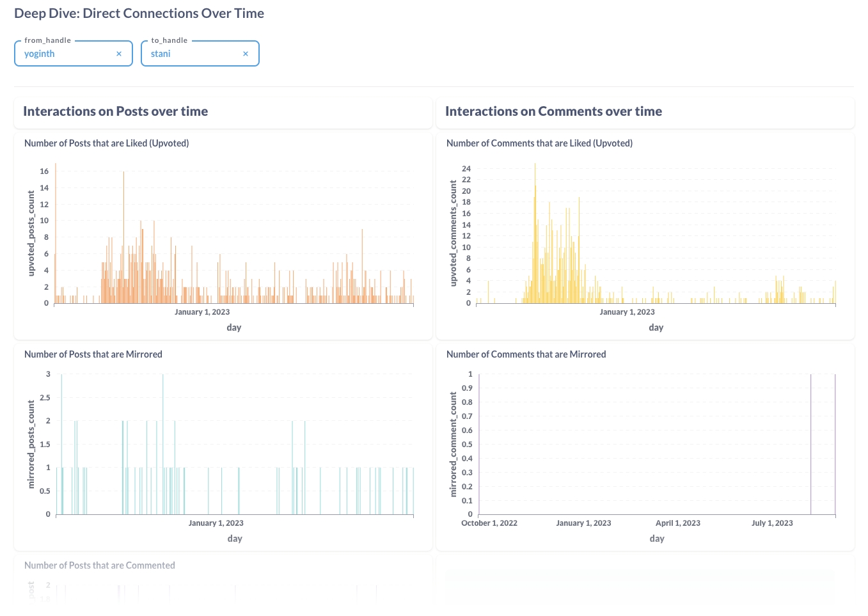868x616 pixels.
Task: Click the 'Interactions on Posts over time' heading
Action: pyautogui.click(x=115, y=111)
